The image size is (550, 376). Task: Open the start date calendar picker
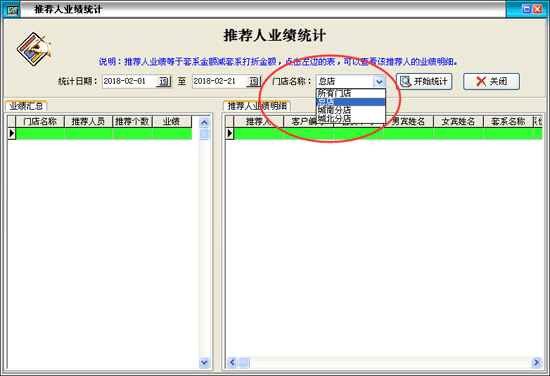point(163,82)
